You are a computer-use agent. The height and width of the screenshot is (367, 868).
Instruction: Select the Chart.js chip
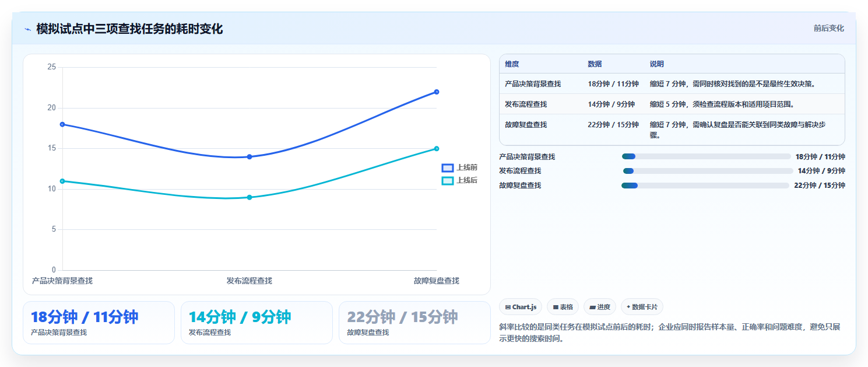tap(521, 307)
